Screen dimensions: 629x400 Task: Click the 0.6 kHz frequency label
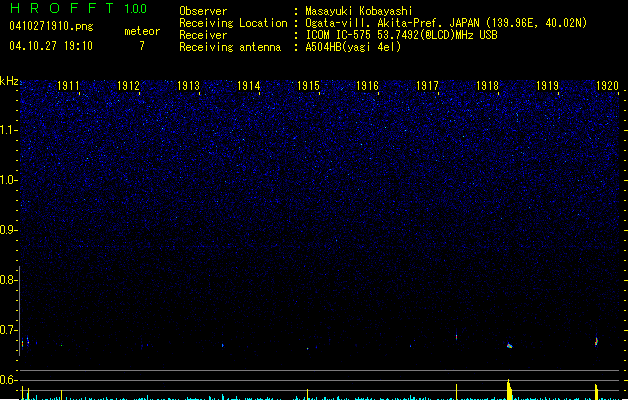[x=8, y=380]
